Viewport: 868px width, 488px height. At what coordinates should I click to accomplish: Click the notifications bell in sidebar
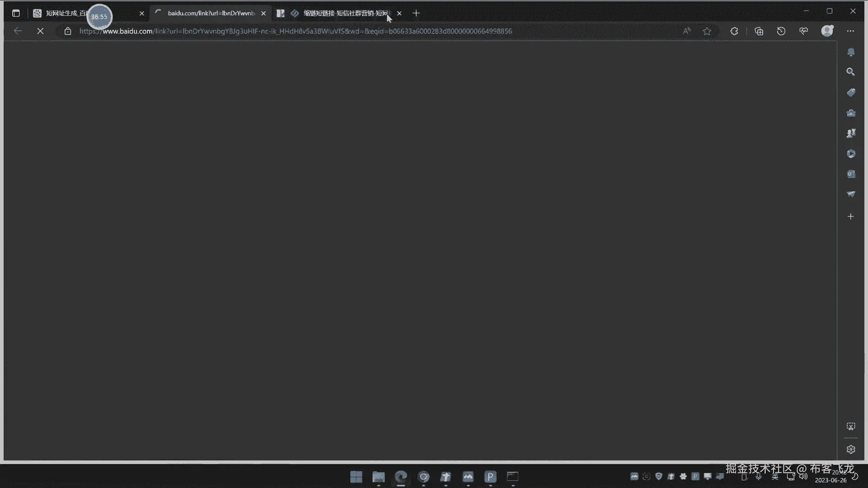tap(851, 52)
